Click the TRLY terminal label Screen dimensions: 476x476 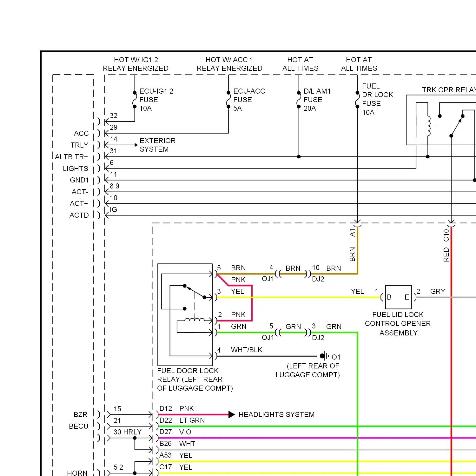point(79,145)
